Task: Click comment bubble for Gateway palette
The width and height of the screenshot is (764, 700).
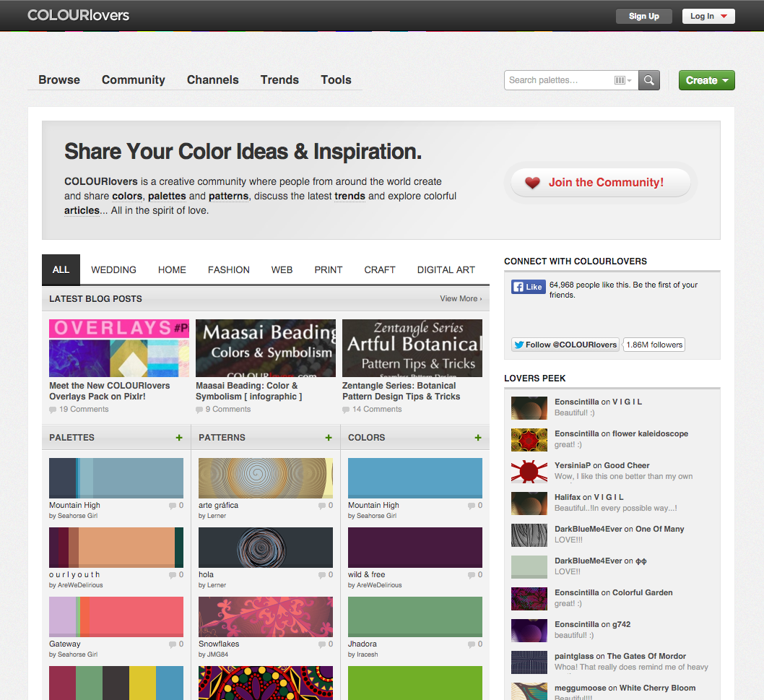Action: pyautogui.click(x=173, y=644)
